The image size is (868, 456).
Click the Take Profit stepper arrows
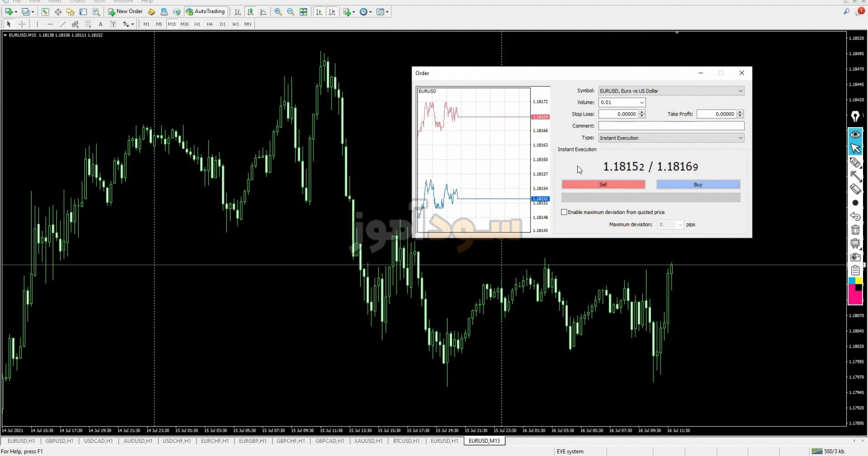pyautogui.click(x=740, y=114)
